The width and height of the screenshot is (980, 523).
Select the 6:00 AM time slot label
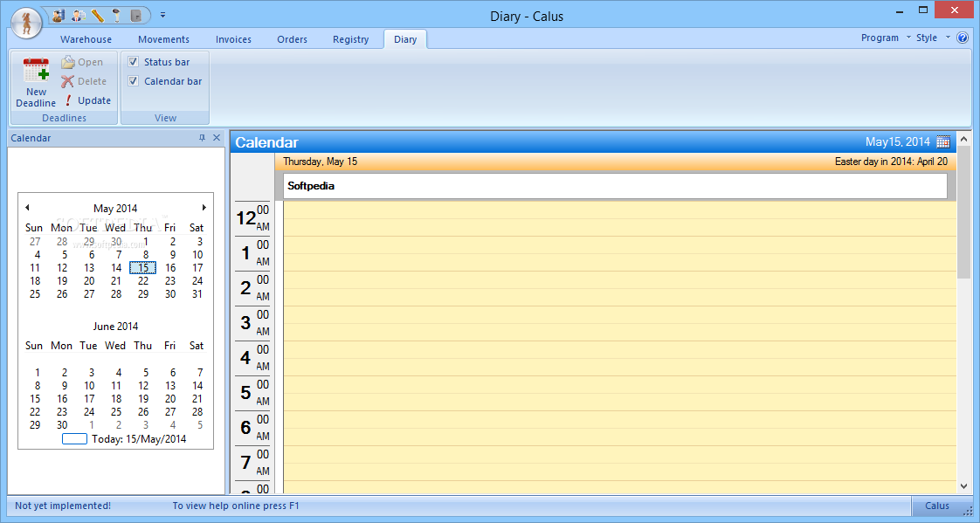(x=252, y=428)
